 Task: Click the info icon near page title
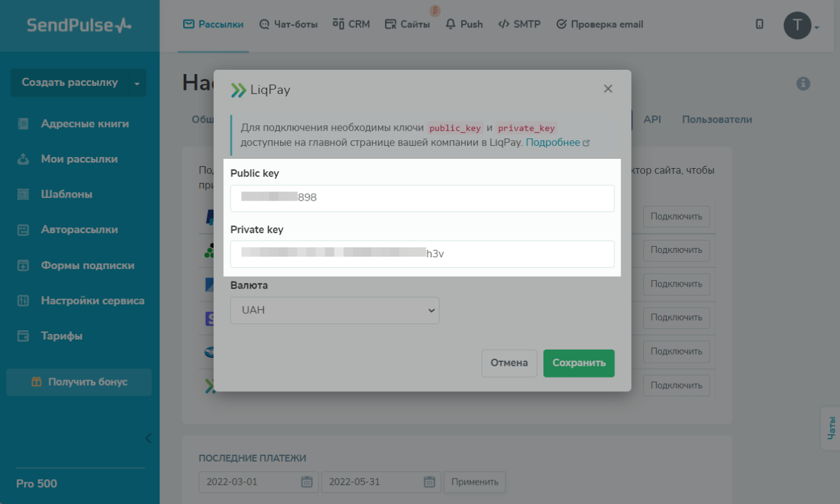(803, 83)
